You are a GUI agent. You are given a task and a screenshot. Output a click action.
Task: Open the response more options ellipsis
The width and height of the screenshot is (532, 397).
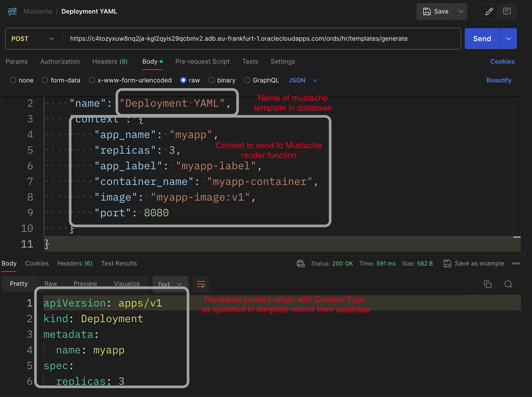click(x=516, y=263)
